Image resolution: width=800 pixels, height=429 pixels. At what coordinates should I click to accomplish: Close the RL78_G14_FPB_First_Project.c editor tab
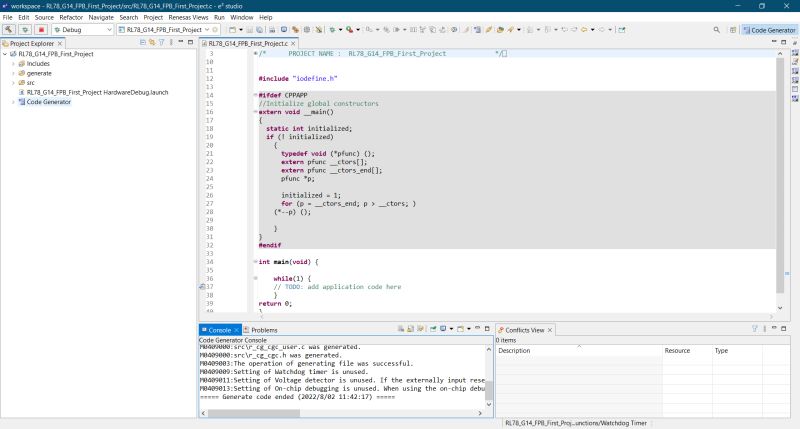[x=293, y=44]
